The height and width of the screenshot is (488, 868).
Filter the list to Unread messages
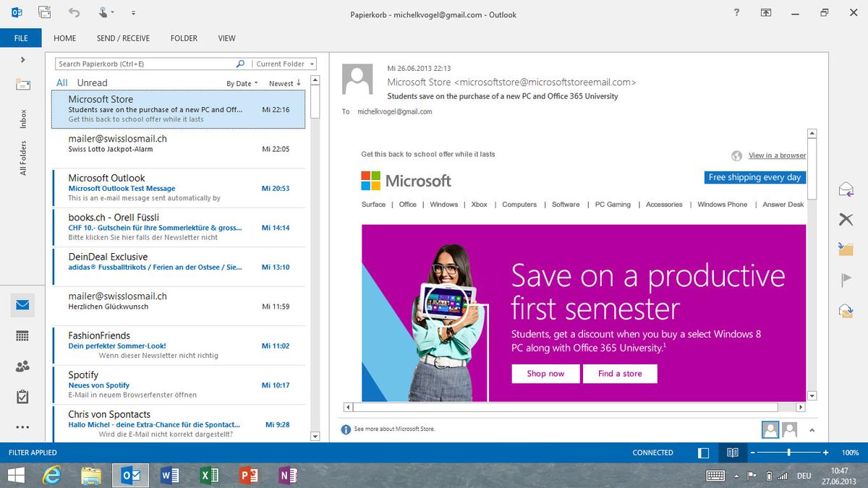92,83
